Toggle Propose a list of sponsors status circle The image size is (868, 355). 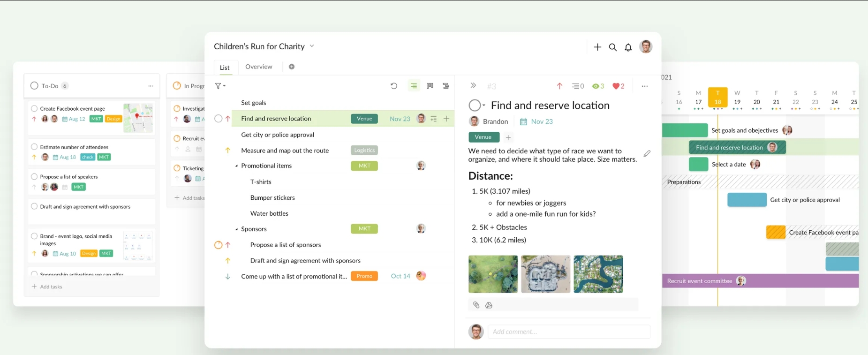[x=218, y=245]
